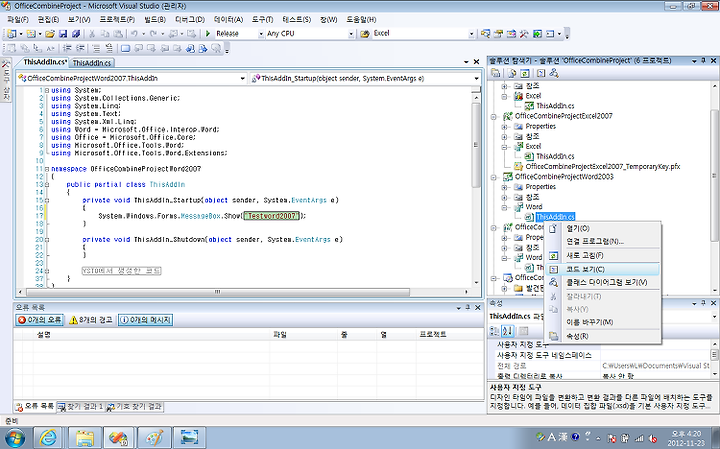
Task: Click the editor horizontal scrollbar
Action: coord(218,292)
